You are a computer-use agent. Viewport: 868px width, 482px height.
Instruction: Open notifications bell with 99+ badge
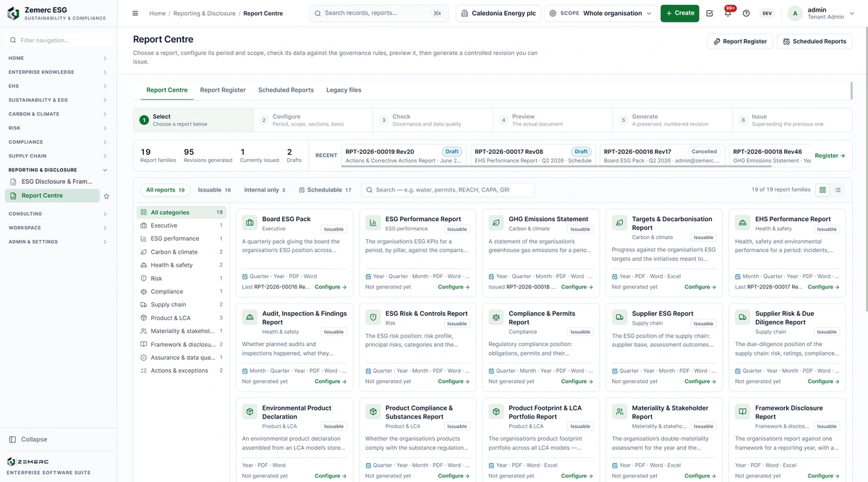coord(728,13)
